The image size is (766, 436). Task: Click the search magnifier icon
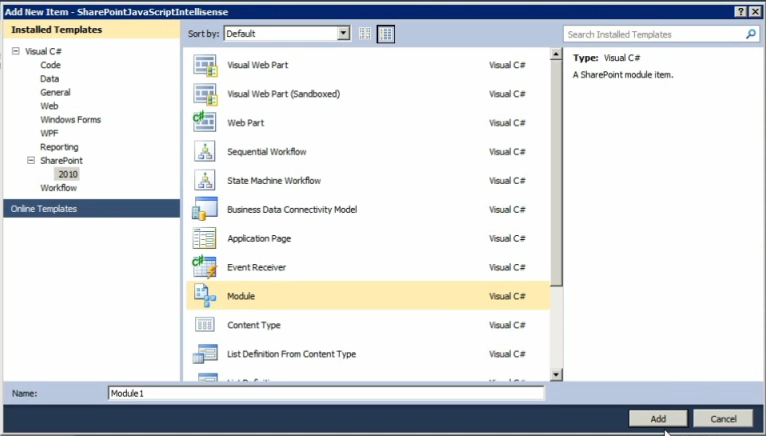tap(751, 34)
